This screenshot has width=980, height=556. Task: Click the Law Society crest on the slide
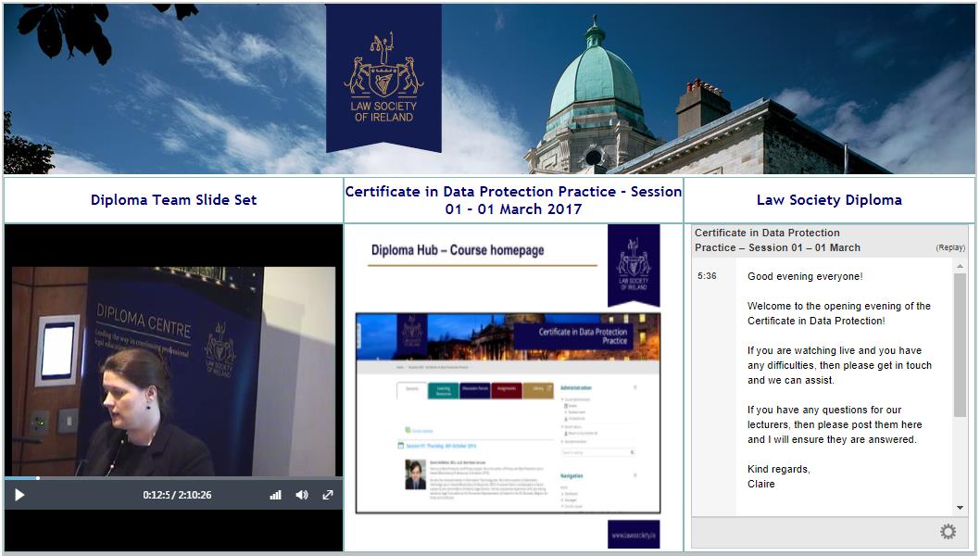tap(634, 263)
